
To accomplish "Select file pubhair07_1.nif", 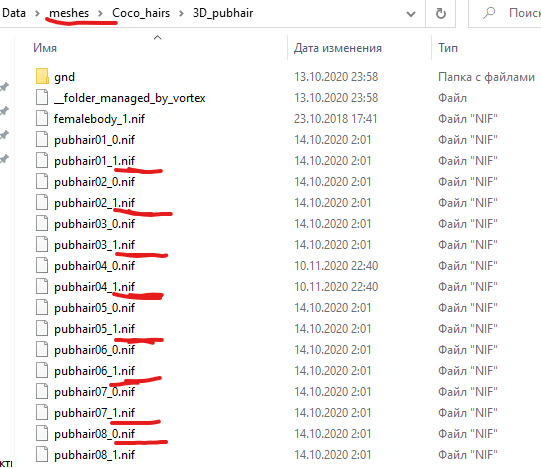I will tap(94, 413).
